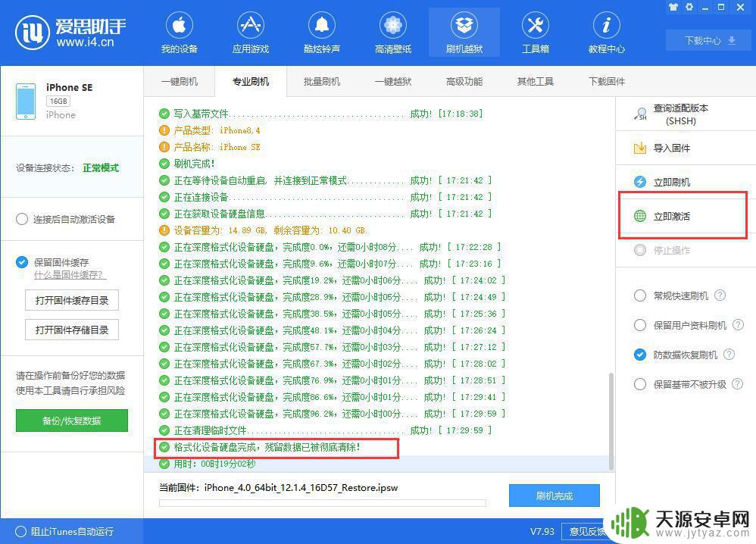Open help icon next to 防数据恢复刷机
The width and height of the screenshot is (756, 544).
coord(729,355)
